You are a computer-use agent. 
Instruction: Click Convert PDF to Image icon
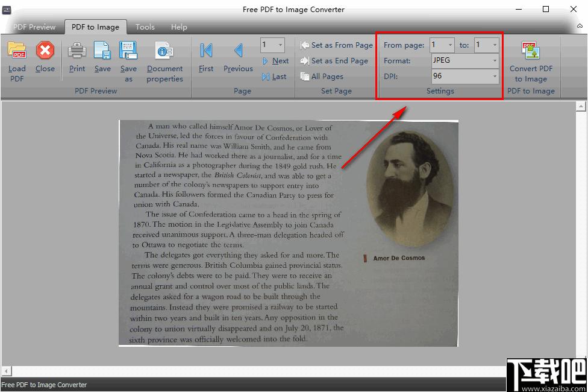(x=531, y=51)
